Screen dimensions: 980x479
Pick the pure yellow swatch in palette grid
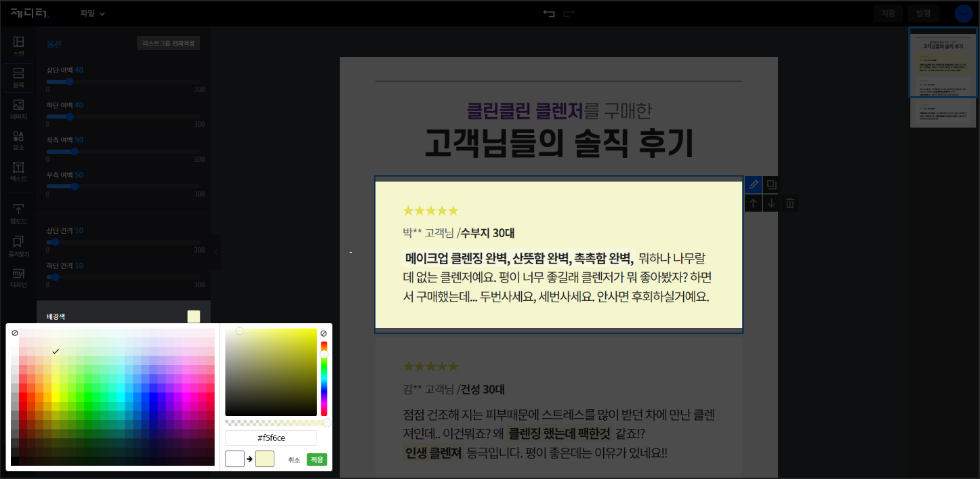pyautogui.click(x=56, y=397)
